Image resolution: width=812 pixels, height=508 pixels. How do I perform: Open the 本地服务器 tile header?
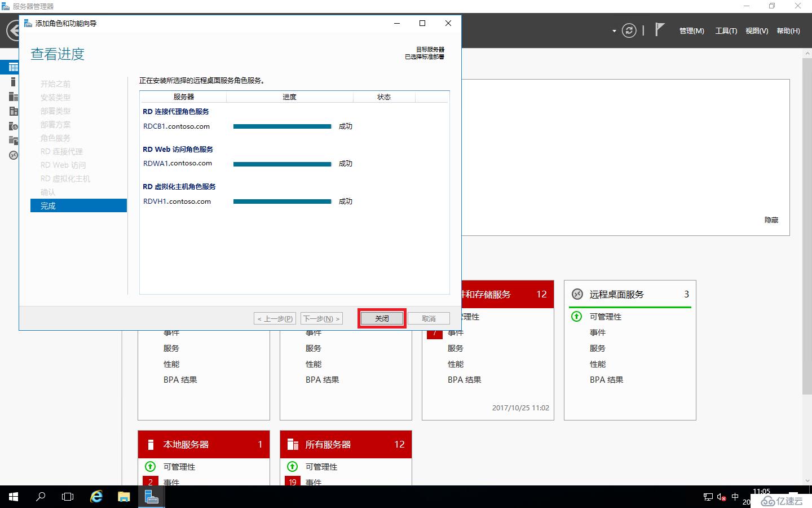tap(204, 444)
